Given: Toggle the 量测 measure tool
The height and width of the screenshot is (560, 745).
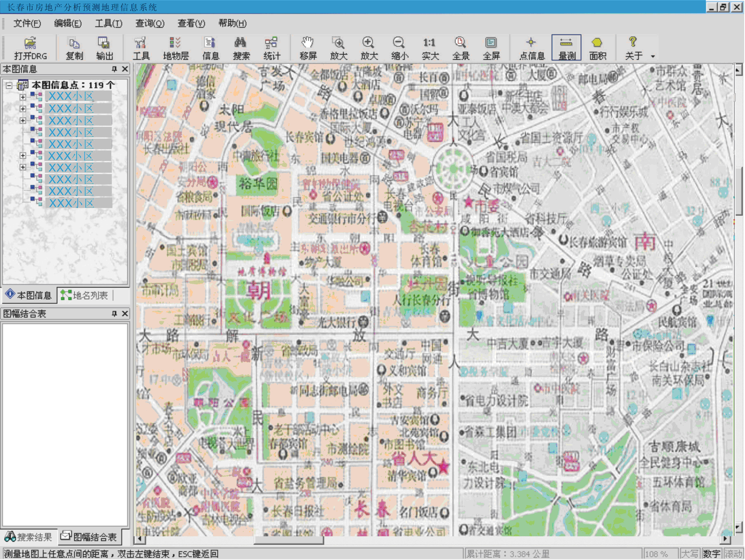Looking at the screenshot, I should [566, 48].
